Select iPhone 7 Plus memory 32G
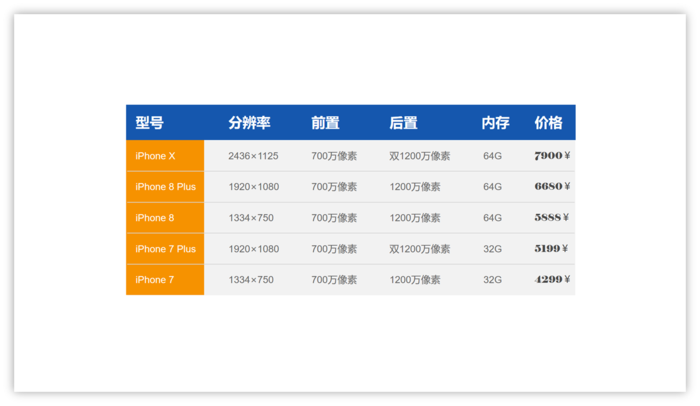 [492, 249]
